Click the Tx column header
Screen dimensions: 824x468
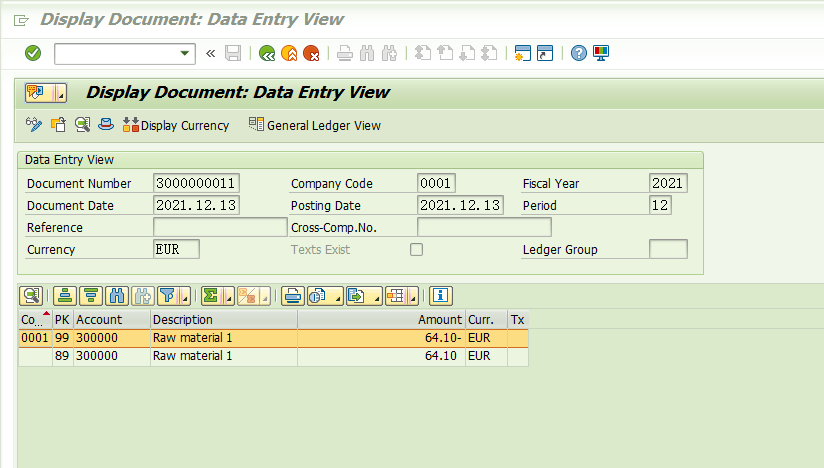click(x=518, y=319)
